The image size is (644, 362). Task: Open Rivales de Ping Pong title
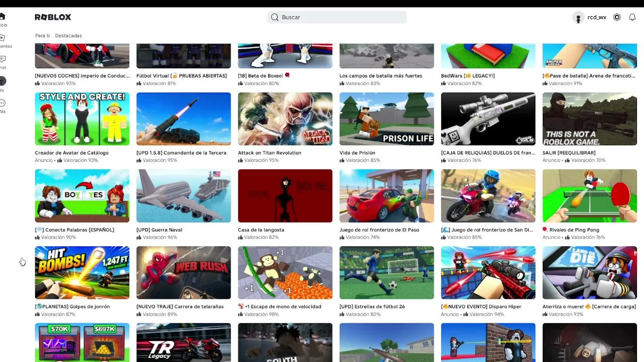point(571,230)
